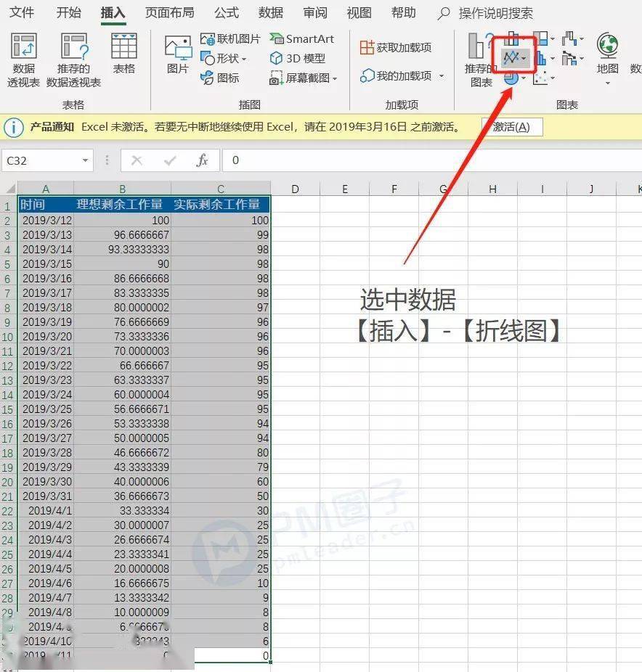Screen dimensions: 642x672
Task: Switch to the Page Layout (页面布局) tab
Action: [169, 13]
